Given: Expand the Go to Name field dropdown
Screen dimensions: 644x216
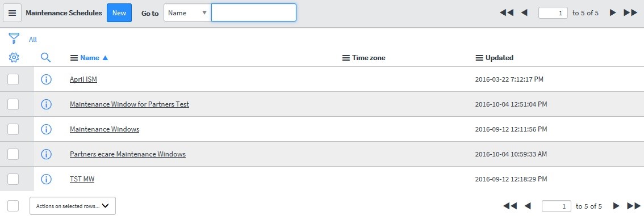Looking at the screenshot, I should pos(187,12).
